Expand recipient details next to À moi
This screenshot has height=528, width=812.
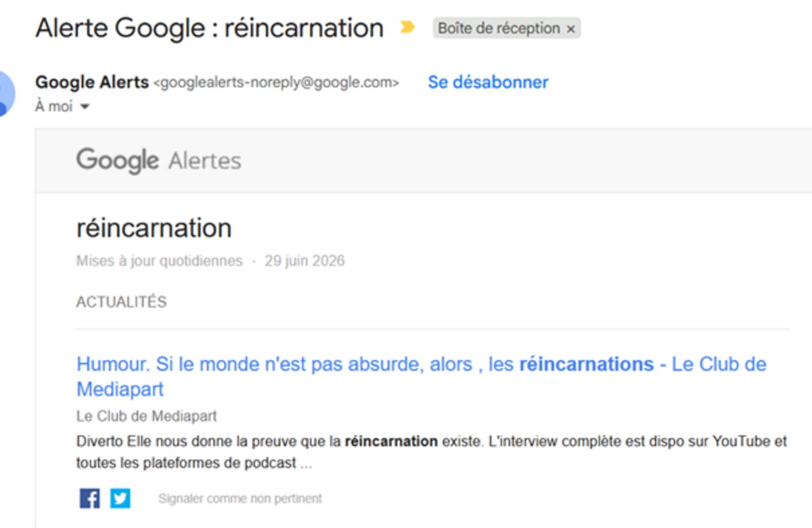tap(85, 107)
